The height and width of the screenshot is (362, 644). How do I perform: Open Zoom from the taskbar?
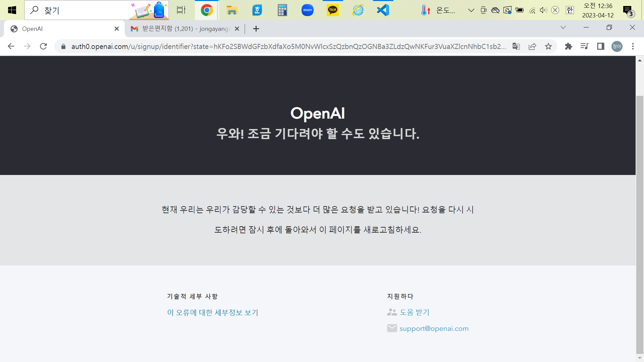307,10
